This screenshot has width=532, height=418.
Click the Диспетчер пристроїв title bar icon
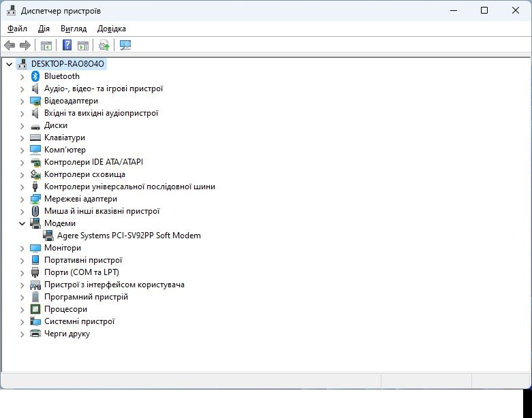click(11, 10)
